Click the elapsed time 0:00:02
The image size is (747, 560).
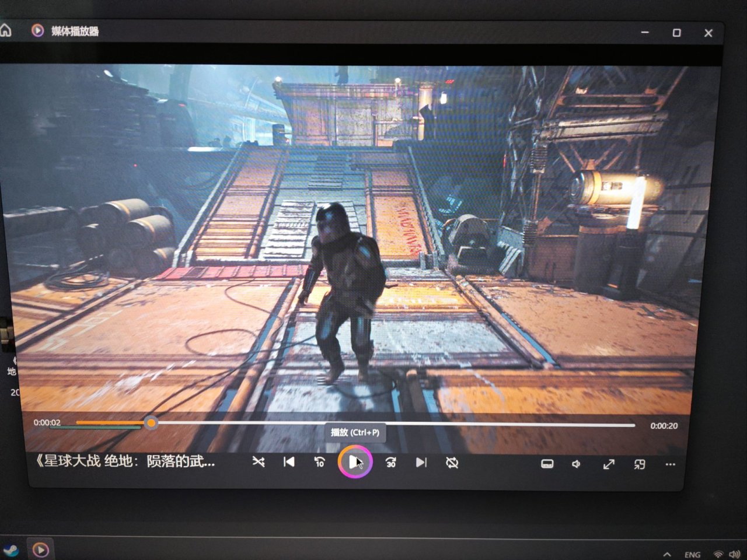pos(47,422)
